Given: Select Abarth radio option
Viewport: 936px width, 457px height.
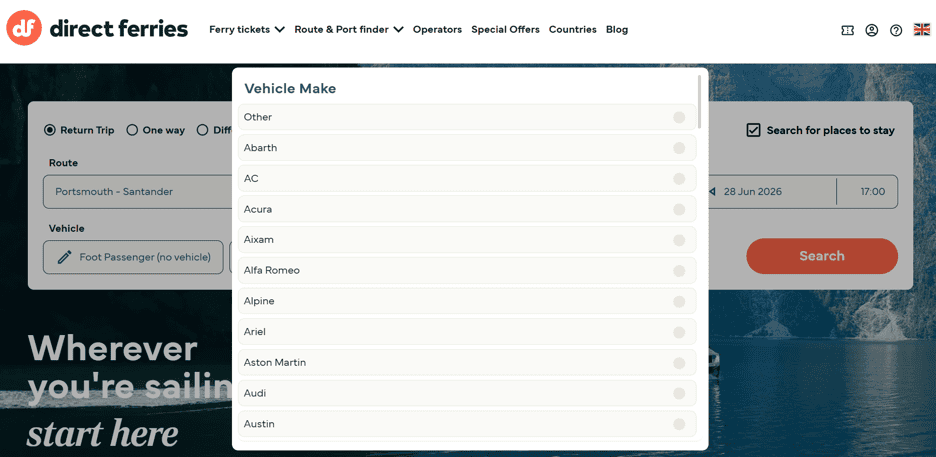Looking at the screenshot, I should pos(679,148).
